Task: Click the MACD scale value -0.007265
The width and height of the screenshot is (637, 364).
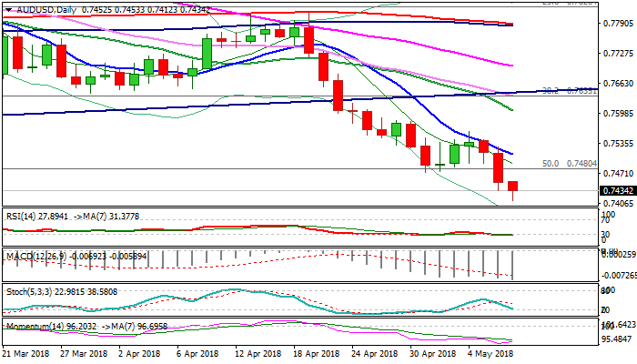Action: (618, 276)
